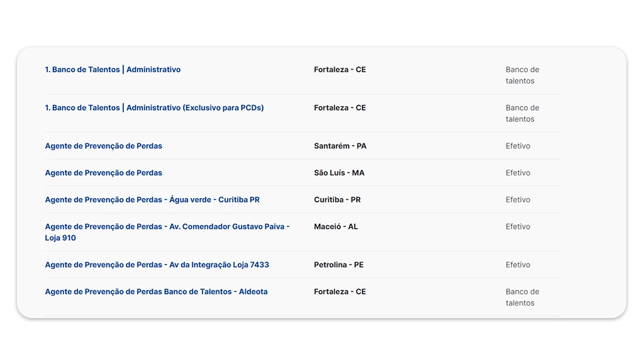Screen dimensions: 644x337
Task: Open the '1. Banco de Talentos | Administrativo' job without PCD tag
Action: [x=113, y=70]
